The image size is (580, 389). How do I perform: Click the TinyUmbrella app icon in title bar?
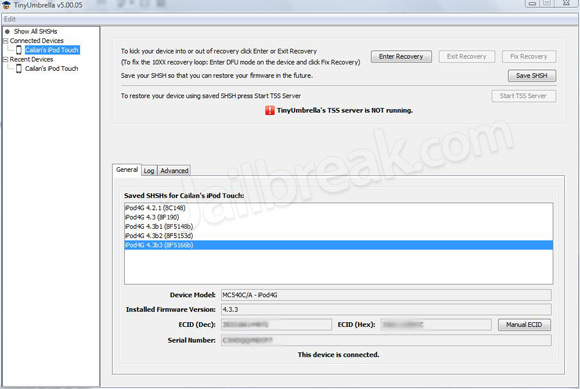(6, 5)
